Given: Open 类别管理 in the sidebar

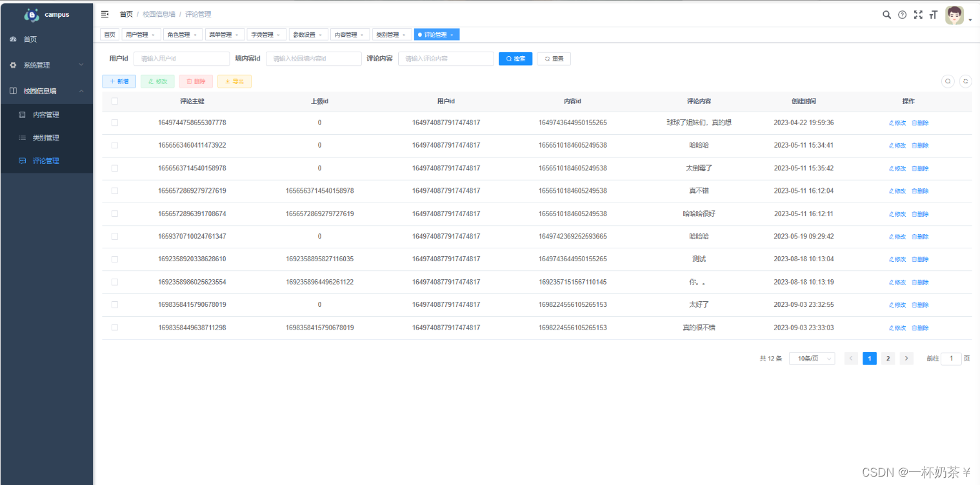Looking at the screenshot, I should click(x=46, y=138).
